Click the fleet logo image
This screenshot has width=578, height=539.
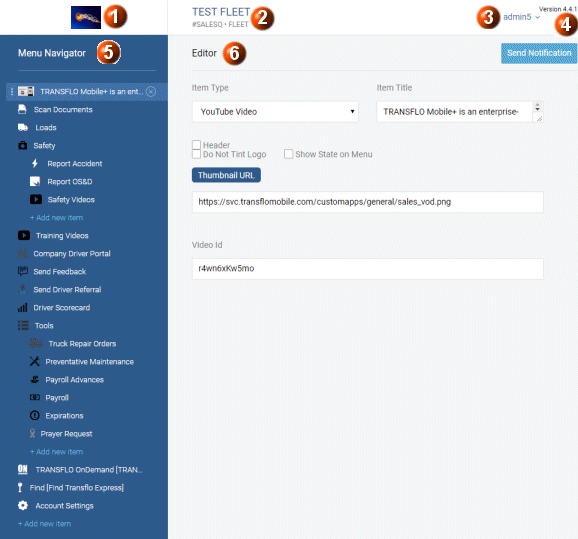tap(86, 17)
